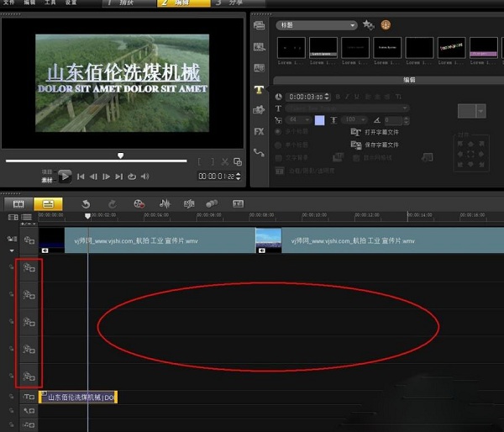Expand the overlay tracks arrow below ripple icon
The image size is (504, 432).
point(12,250)
